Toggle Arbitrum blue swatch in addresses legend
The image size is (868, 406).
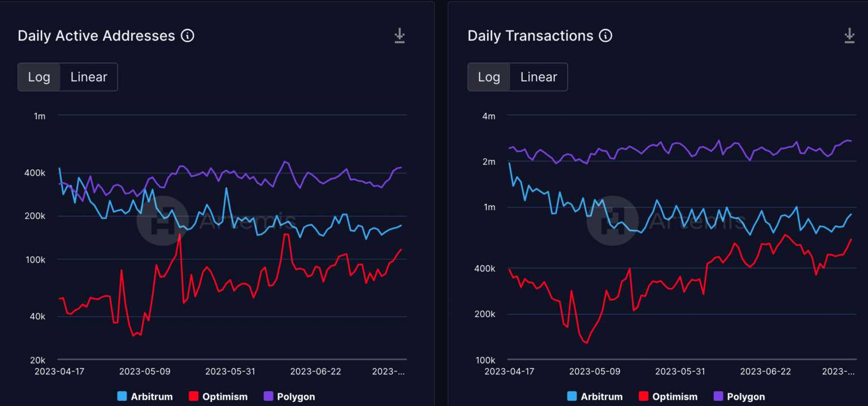[x=122, y=396]
